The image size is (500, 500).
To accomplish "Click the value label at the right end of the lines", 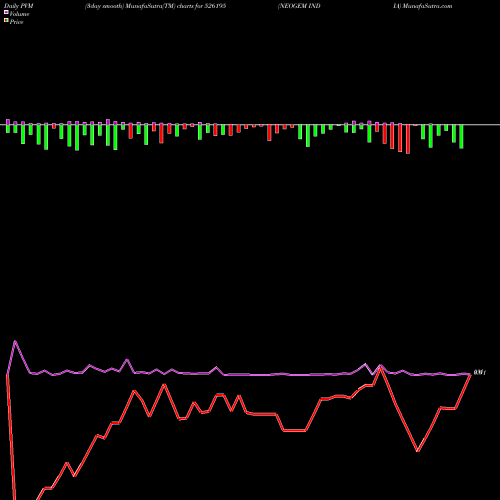I will point(480,372).
